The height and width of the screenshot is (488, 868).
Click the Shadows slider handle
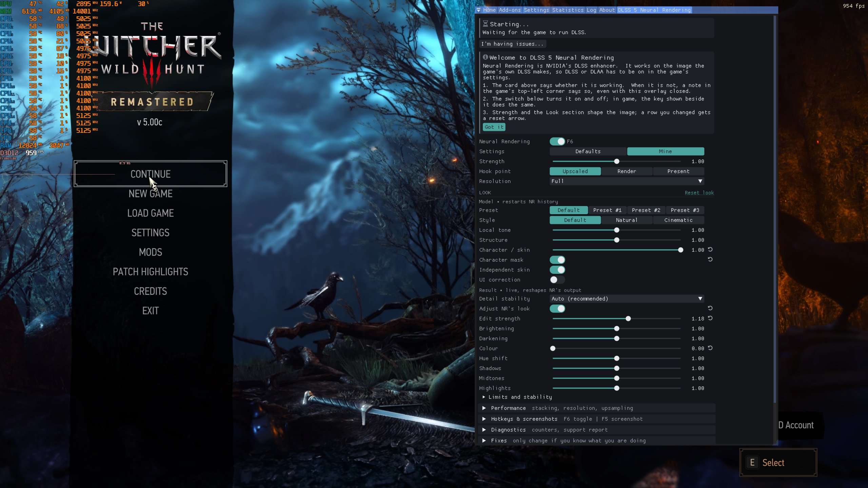(x=617, y=368)
